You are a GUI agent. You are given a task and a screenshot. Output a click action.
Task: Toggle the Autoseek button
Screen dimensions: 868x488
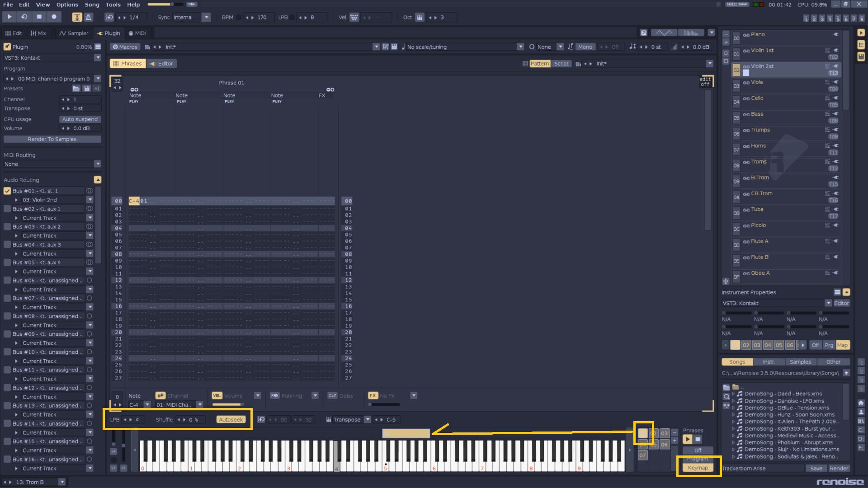231,419
